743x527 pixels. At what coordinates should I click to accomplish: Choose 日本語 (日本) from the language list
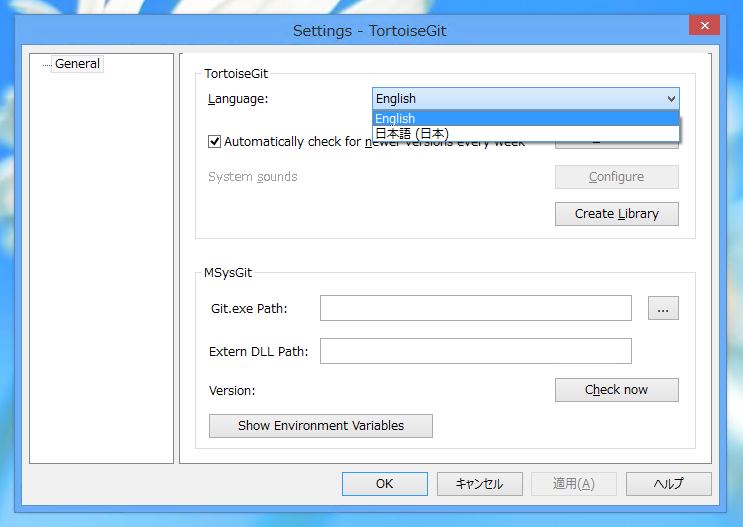point(526,134)
